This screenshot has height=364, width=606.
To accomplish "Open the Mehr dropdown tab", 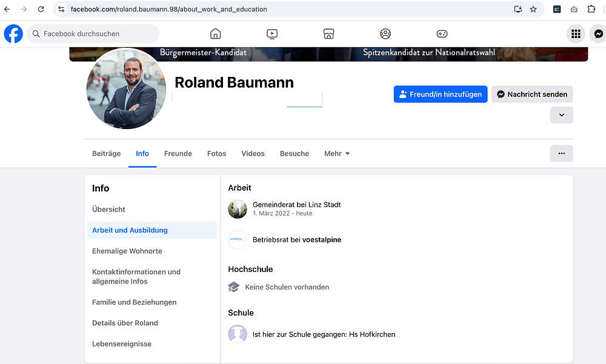I will [x=337, y=153].
